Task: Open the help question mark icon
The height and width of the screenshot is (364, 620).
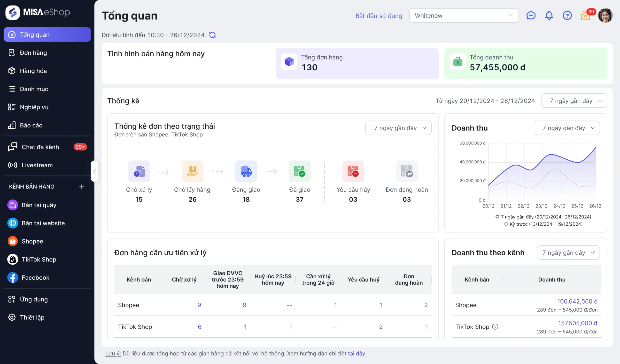Action: point(567,15)
